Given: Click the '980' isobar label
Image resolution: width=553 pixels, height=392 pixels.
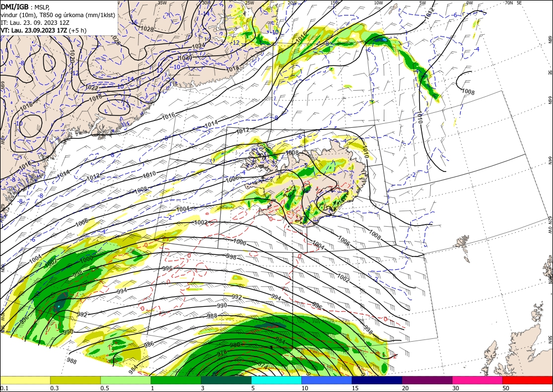Looking at the screenshot, I should pyautogui.click(x=235, y=345).
